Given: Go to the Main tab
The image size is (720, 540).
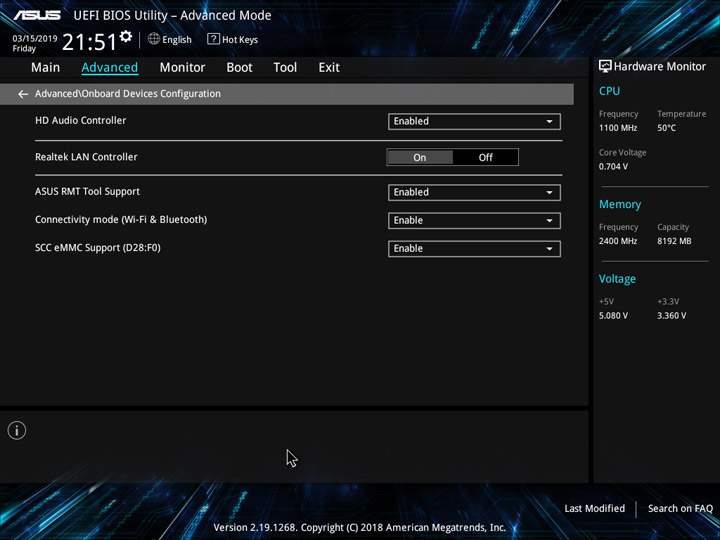Looking at the screenshot, I should click(45, 67).
